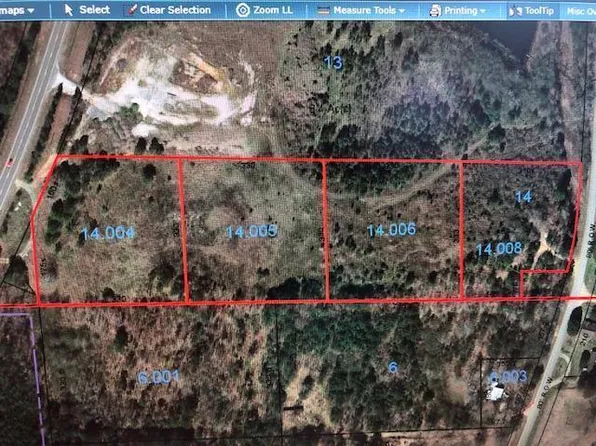Screen dimensions: 596x446
Task: Toggle the ToolTip option label
Action: point(539,11)
